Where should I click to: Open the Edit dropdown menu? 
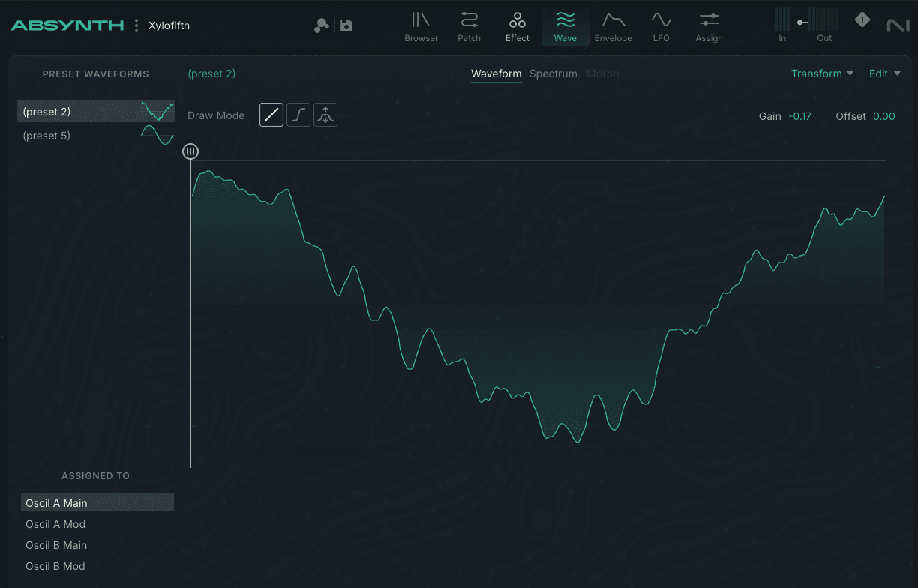click(x=884, y=73)
